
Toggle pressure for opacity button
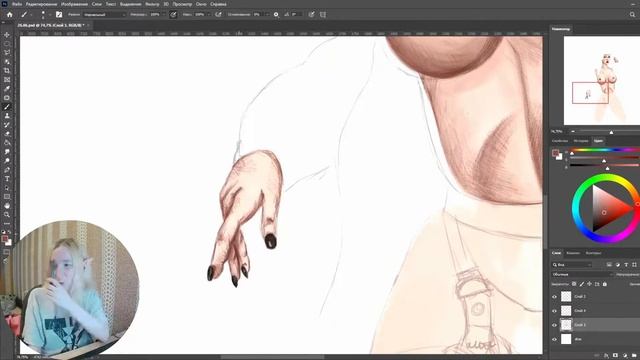[x=173, y=14]
